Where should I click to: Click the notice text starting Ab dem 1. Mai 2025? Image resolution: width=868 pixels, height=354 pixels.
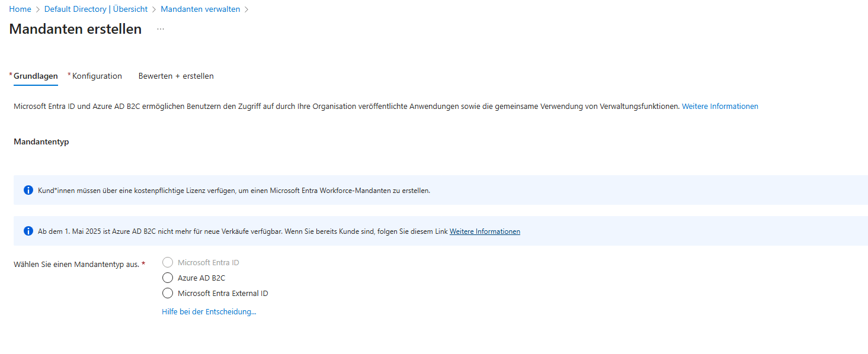pyautogui.click(x=242, y=231)
